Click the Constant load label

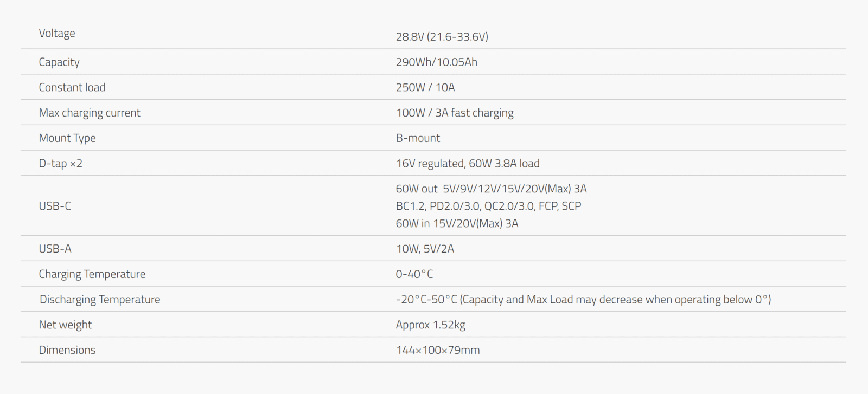point(72,87)
